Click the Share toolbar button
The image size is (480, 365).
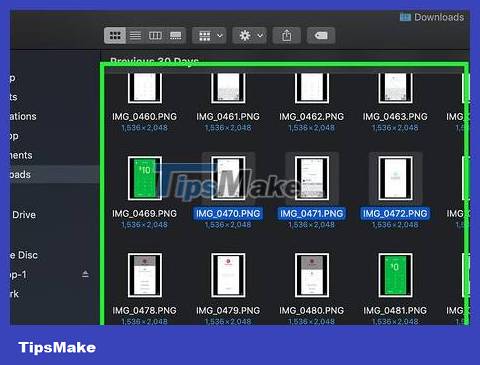point(287,35)
